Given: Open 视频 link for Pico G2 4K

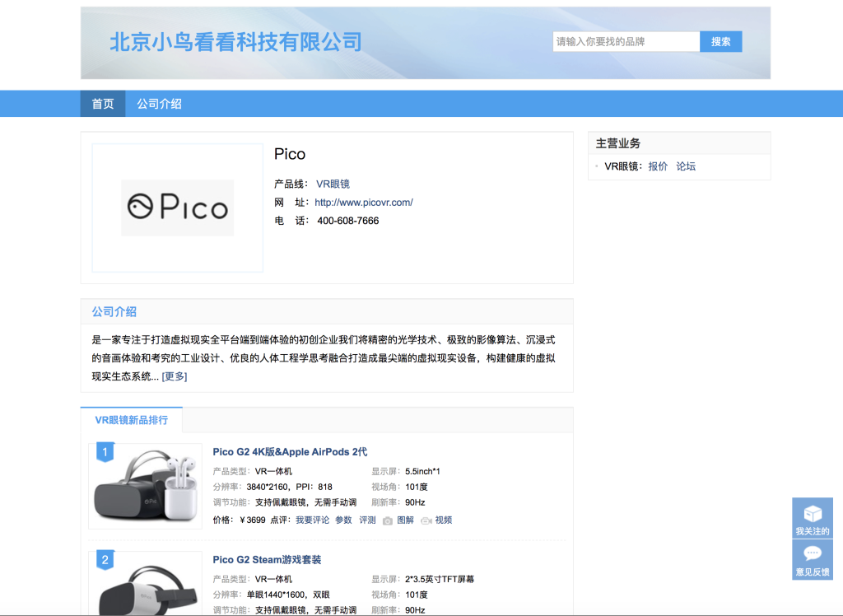Looking at the screenshot, I should (444, 520).
